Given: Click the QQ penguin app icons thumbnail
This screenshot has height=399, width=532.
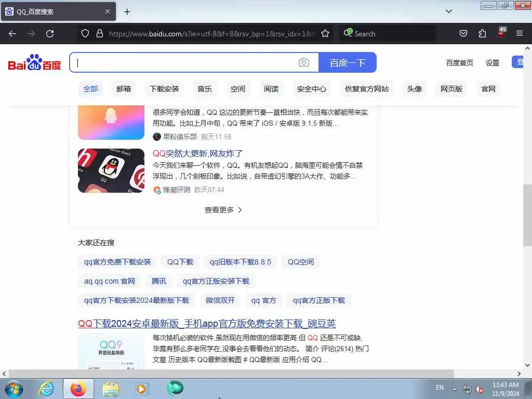Looking at the screenshot, I should (x=111, y=170).
